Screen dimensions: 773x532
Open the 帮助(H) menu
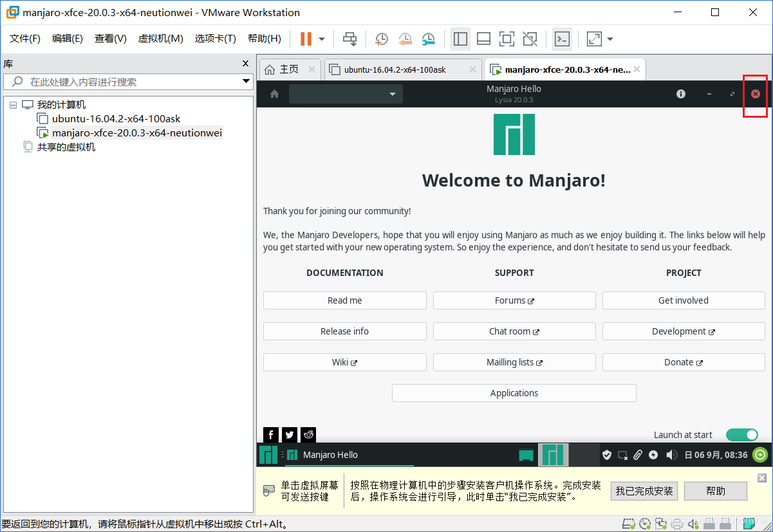(265, 39)
